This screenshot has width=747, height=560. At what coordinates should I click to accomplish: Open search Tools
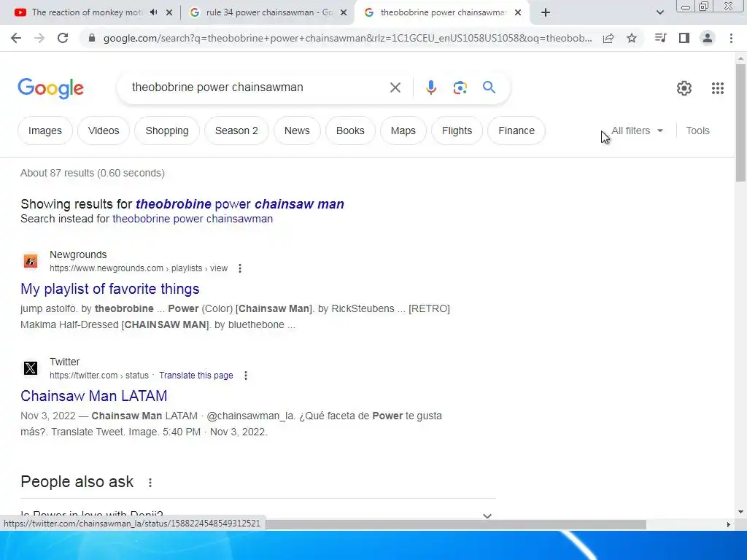click(x=697, y=131)
